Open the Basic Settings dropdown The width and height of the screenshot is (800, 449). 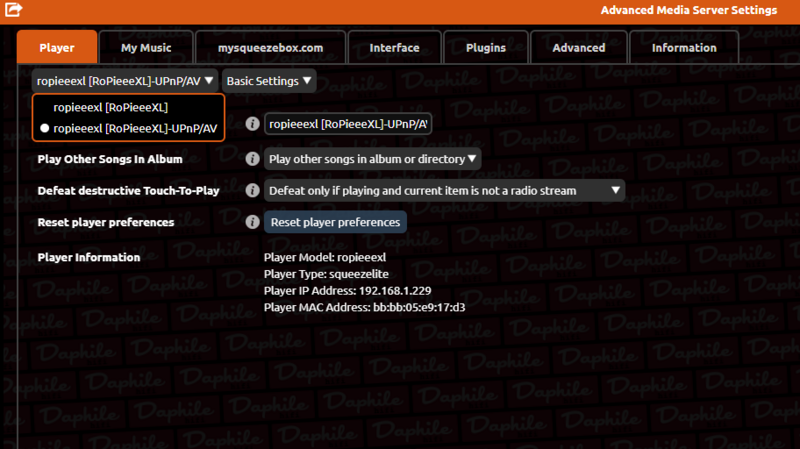pyautogui.click(x=269, y=81)
